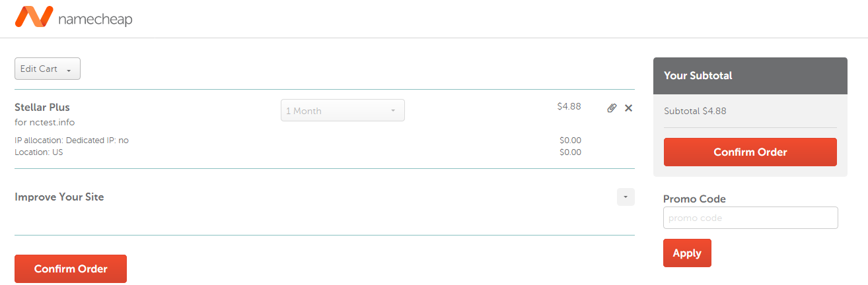The width and height of the screenshot is (868, 285).
Task: Expand Improve Your Site section arrow
Action: [x=625, y=197]
